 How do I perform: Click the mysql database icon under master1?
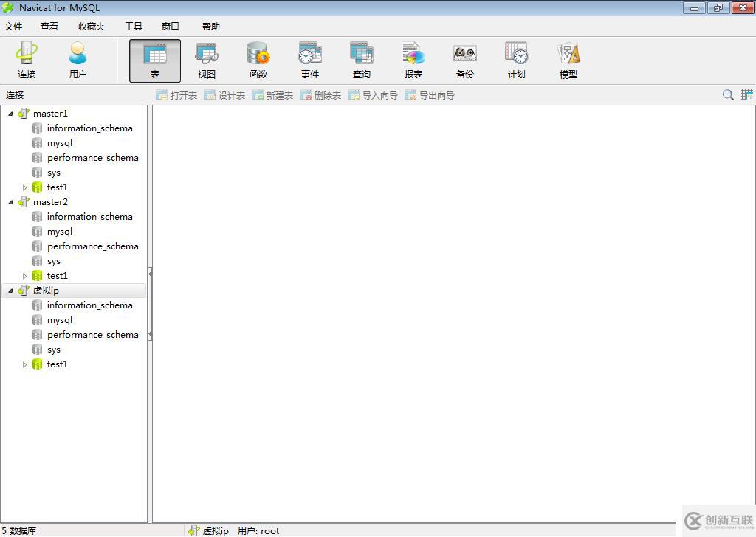click(37, 143)
